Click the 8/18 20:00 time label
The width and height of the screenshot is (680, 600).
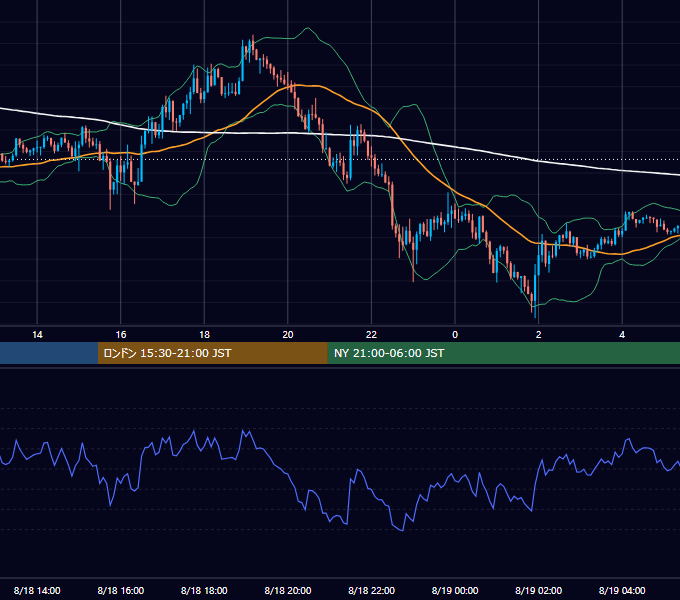(x=288, y=590)
